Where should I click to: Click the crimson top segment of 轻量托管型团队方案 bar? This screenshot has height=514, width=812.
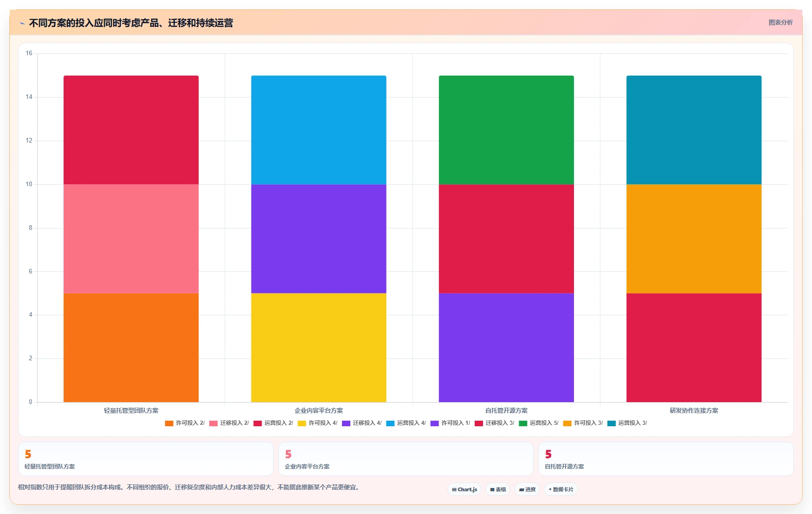coord(131,130)
